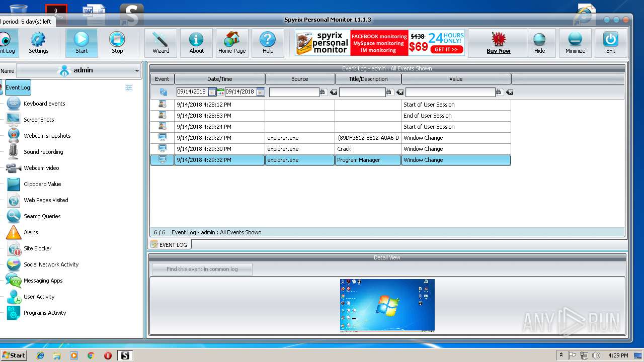
Task: Click the Buy Now button
Action: coord(498,43)
